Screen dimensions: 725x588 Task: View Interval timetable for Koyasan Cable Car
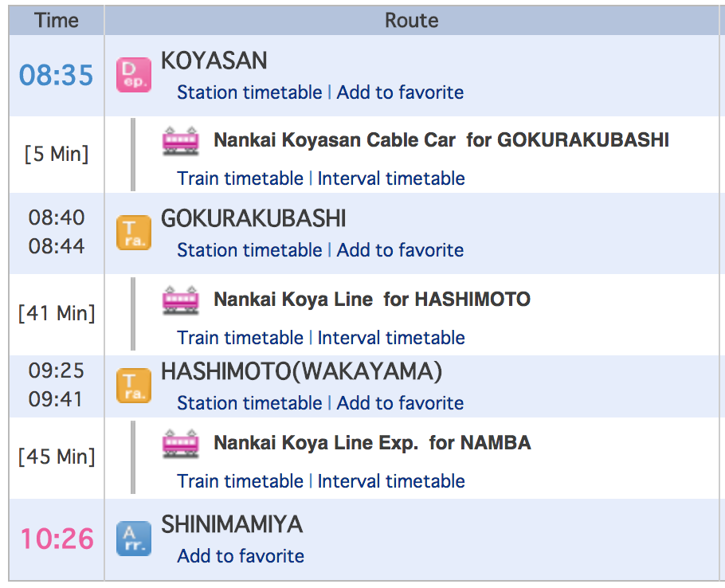click(391, 178)
